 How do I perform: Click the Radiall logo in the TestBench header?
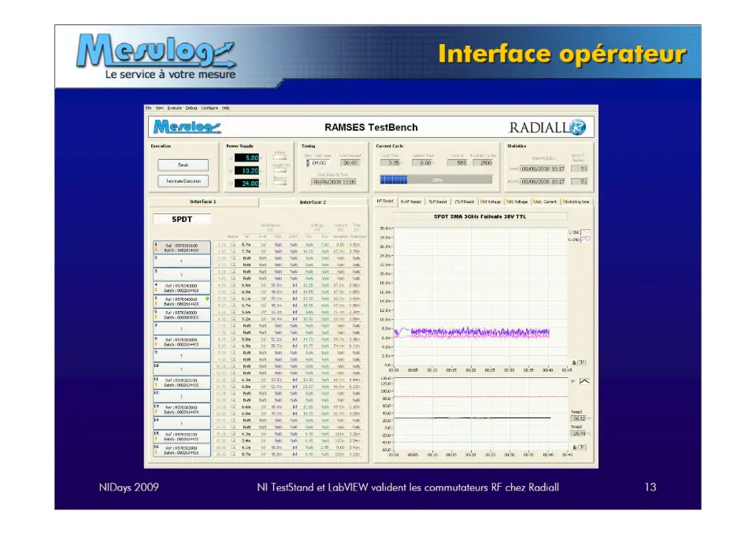pos(547,128)
